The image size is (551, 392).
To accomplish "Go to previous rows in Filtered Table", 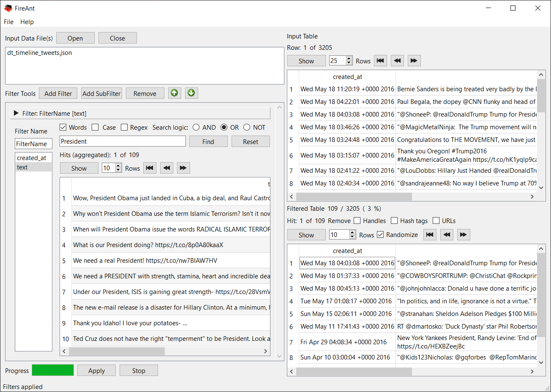I will 447,235.
